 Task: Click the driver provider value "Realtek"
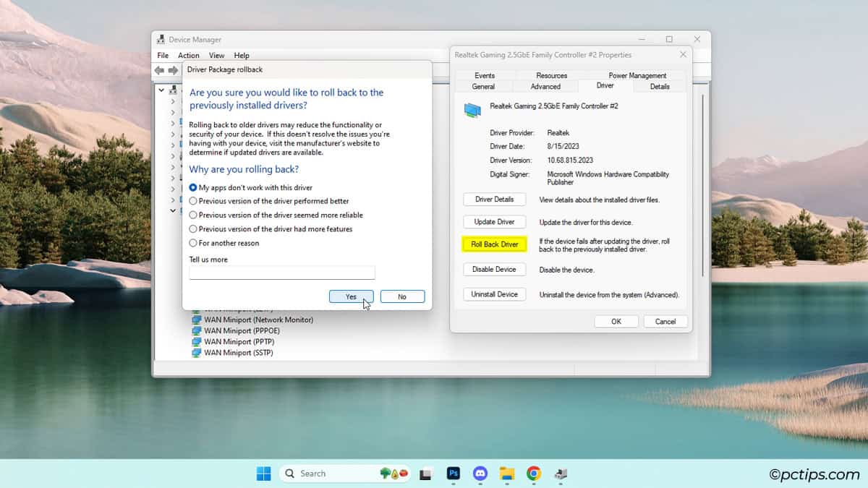(x=558, y=133)
